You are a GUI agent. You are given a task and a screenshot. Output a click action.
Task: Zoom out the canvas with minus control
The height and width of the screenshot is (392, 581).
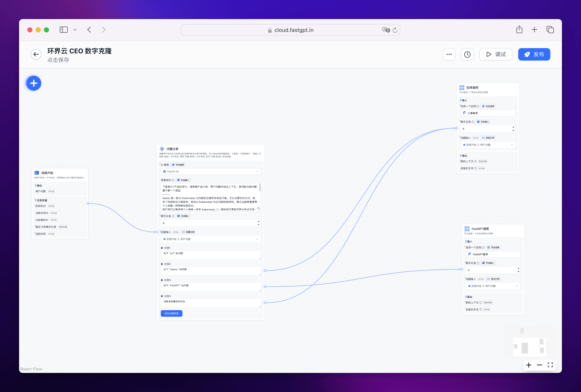pos(539,365)
